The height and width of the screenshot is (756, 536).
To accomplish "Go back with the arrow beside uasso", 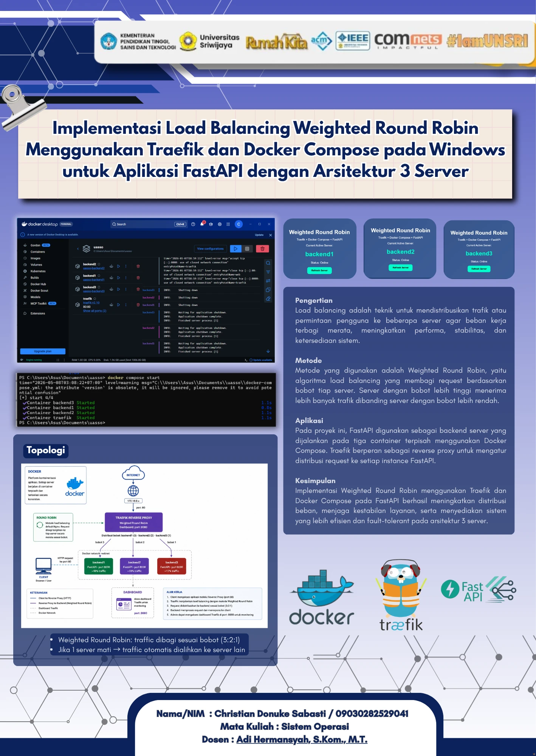I will tap(78, 249).
